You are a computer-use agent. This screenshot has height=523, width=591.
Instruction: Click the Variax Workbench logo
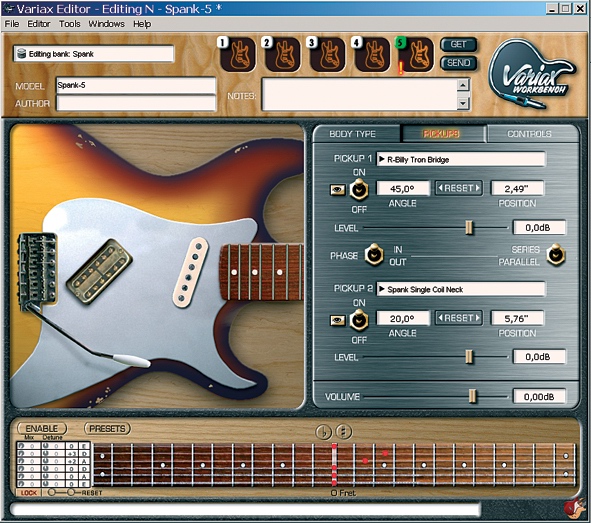click(x=531, y=73)
